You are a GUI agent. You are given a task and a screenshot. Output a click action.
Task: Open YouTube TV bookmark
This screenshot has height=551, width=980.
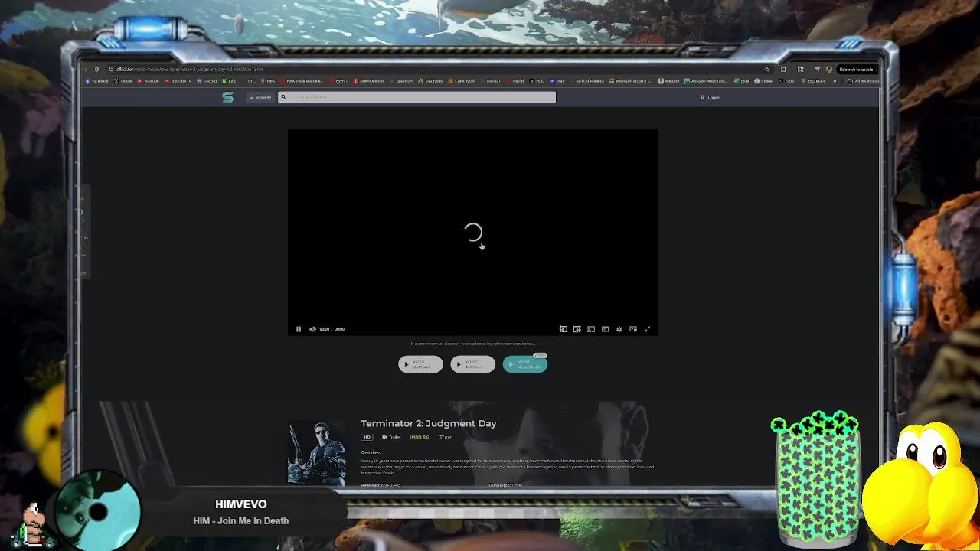coord(178,81)
